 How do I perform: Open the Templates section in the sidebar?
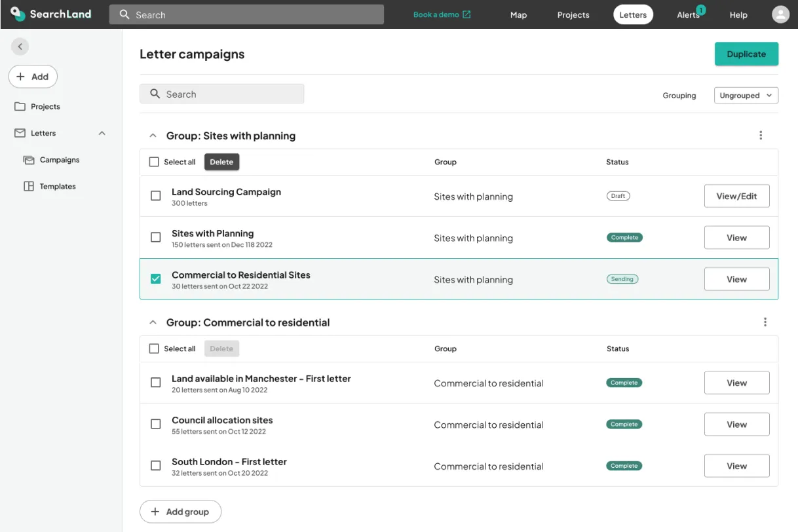pos(58,186)
